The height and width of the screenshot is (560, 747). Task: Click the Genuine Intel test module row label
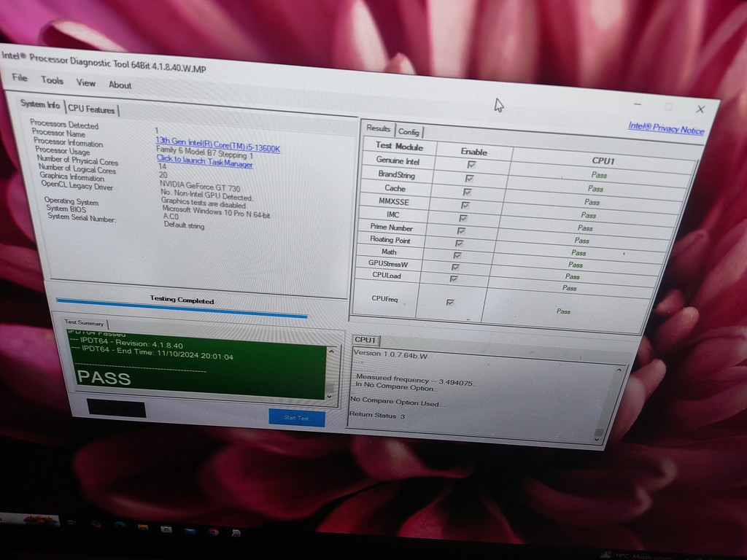tap(398, 161)
